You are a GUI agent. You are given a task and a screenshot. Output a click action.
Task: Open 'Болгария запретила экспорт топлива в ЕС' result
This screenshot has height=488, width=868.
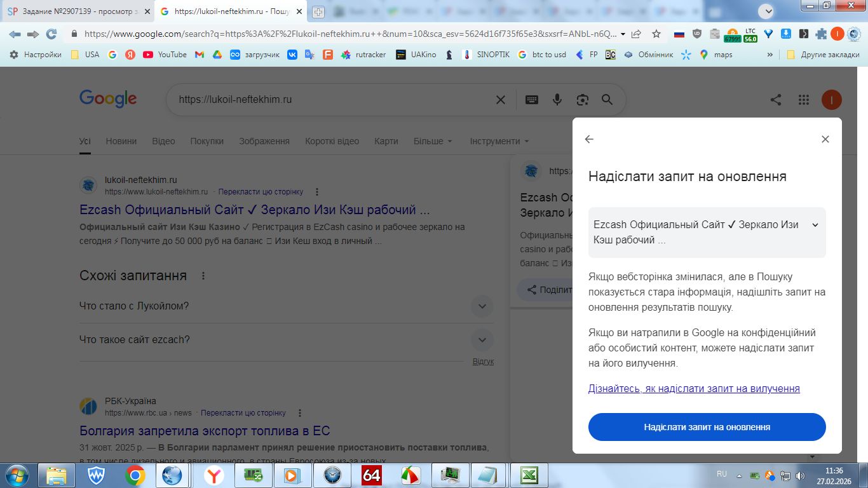(205, 431)
